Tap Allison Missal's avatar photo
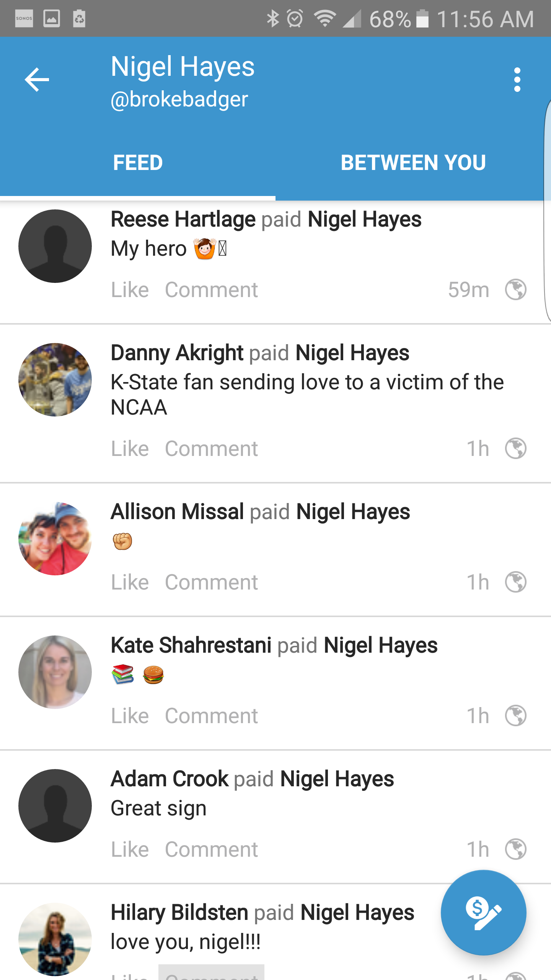This screenshot has height=980, width=551. pos(55,538)
